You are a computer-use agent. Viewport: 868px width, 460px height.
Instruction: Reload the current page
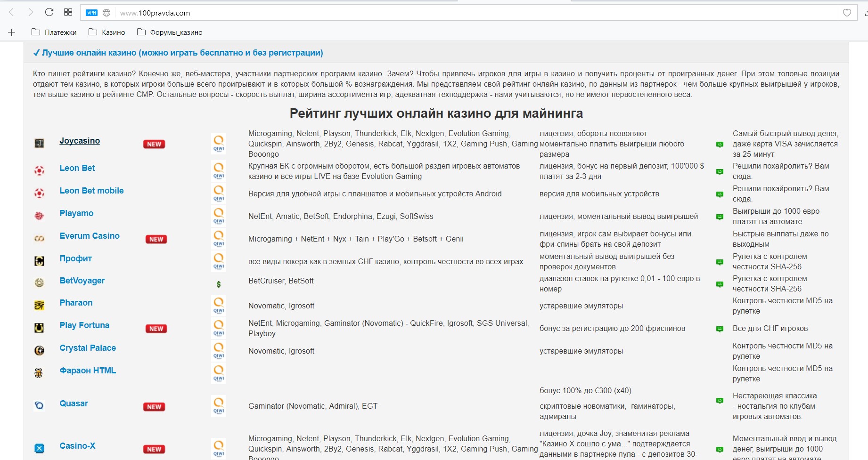49,13
